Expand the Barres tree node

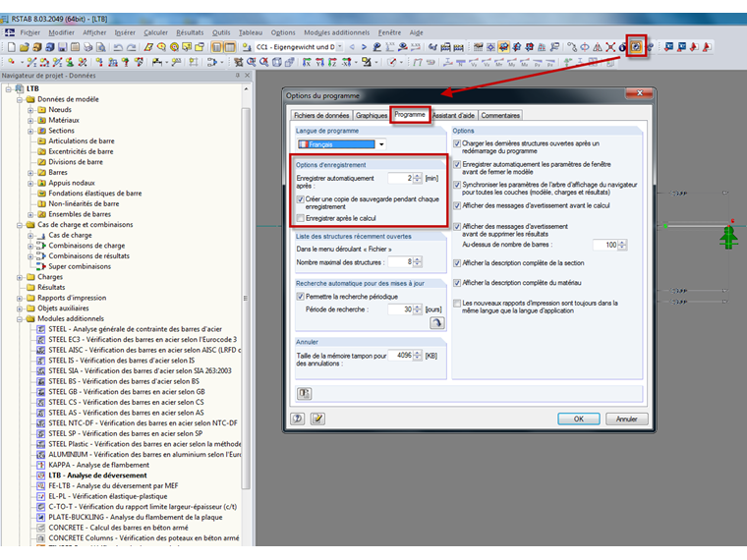pos(30,173)
